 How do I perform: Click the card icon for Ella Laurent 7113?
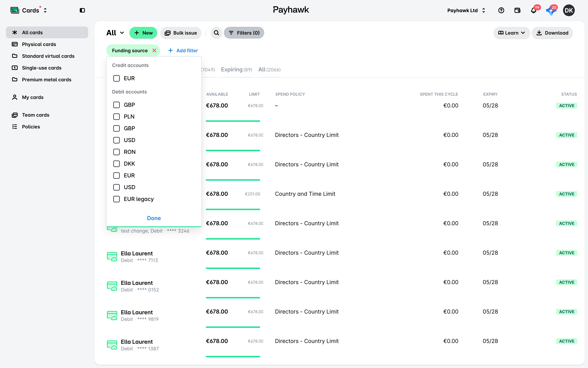point(112,256)
